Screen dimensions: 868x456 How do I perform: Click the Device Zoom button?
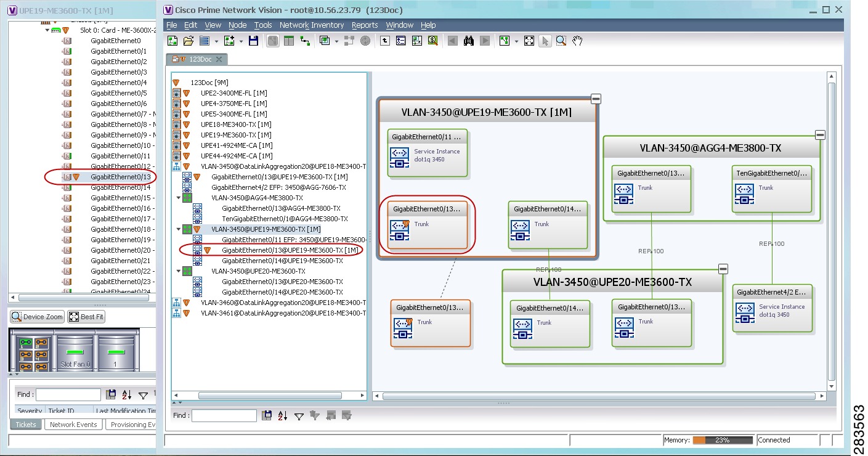tap(38, 317)
